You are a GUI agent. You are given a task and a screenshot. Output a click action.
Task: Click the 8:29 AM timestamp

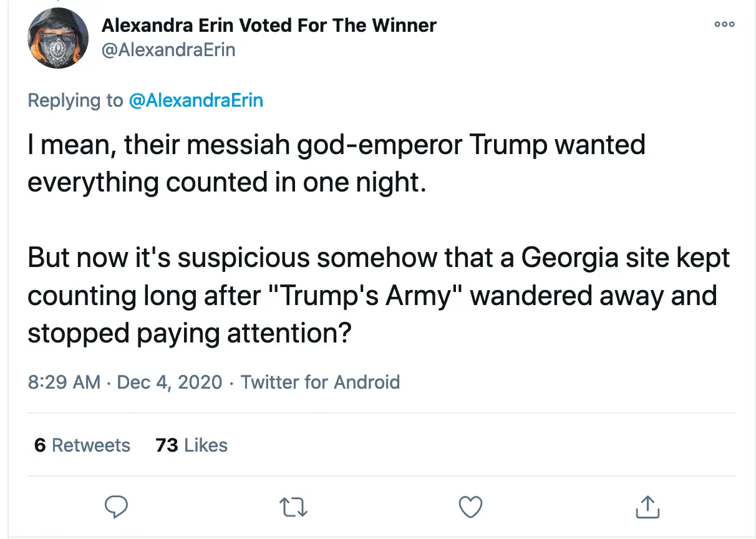tap(64, 382)
